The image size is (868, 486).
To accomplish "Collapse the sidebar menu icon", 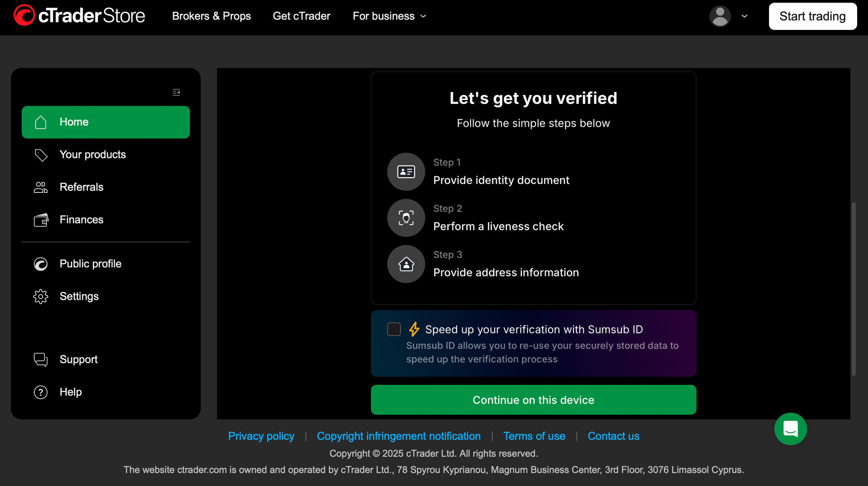I will [176, 93].
